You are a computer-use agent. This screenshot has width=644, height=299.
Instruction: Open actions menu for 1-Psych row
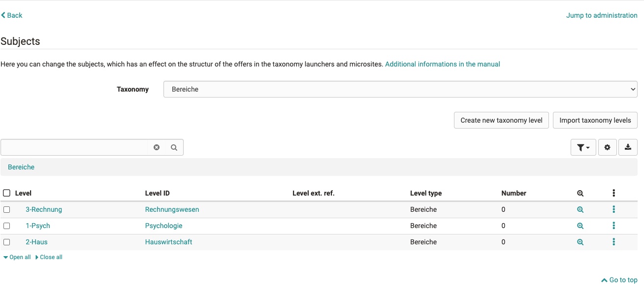(613, 226)
